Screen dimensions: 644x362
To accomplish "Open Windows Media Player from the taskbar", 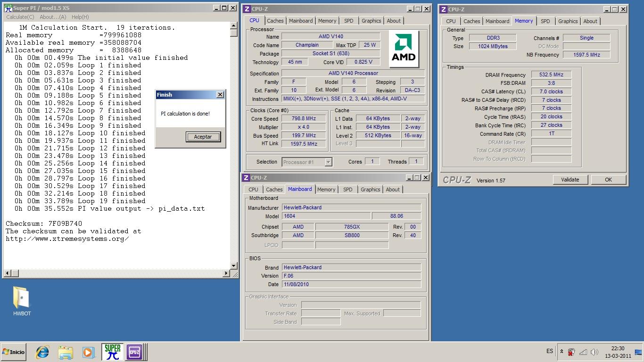I will pos(88,352).
